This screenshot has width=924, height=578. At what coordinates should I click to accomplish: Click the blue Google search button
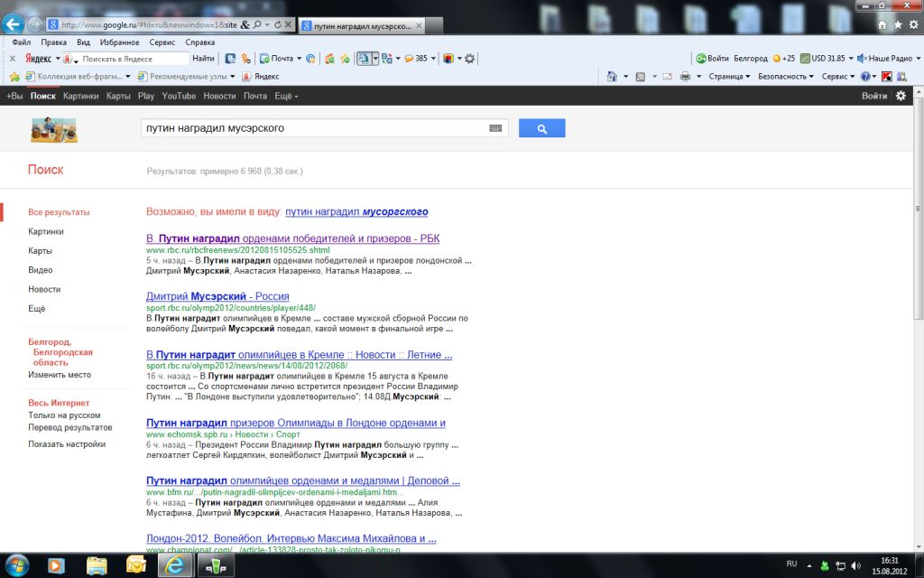click(541, 128)
